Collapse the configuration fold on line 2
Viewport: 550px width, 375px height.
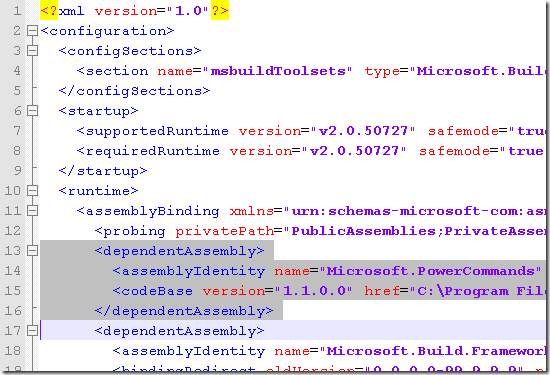pos(32,31)
